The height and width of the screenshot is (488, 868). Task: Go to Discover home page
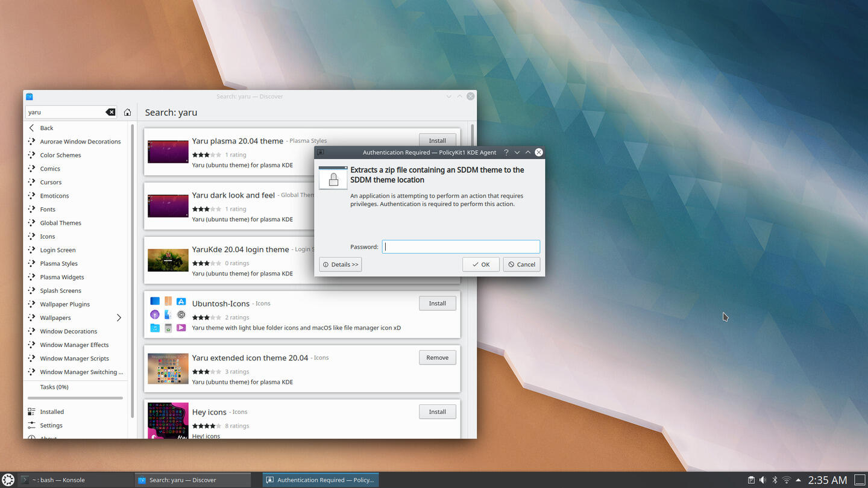pos(127,112)
